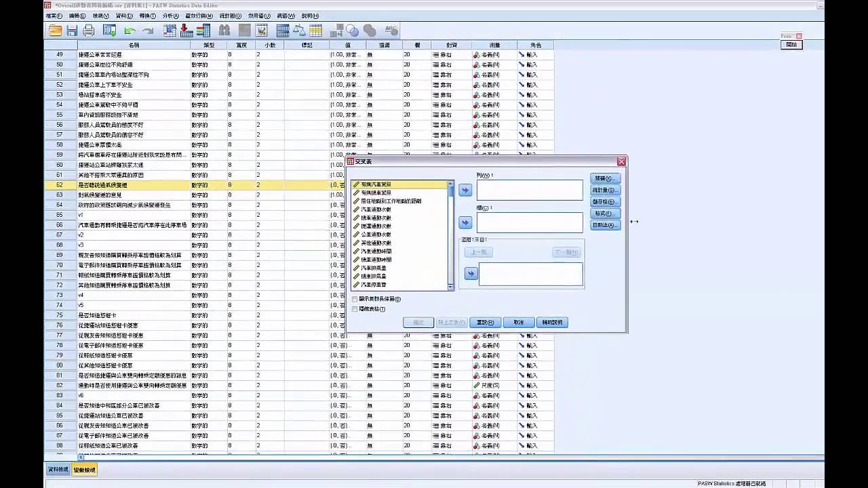Screen dimensions: 868x488
Task: Open the 分析(A) menu
Action: [171, 16]
